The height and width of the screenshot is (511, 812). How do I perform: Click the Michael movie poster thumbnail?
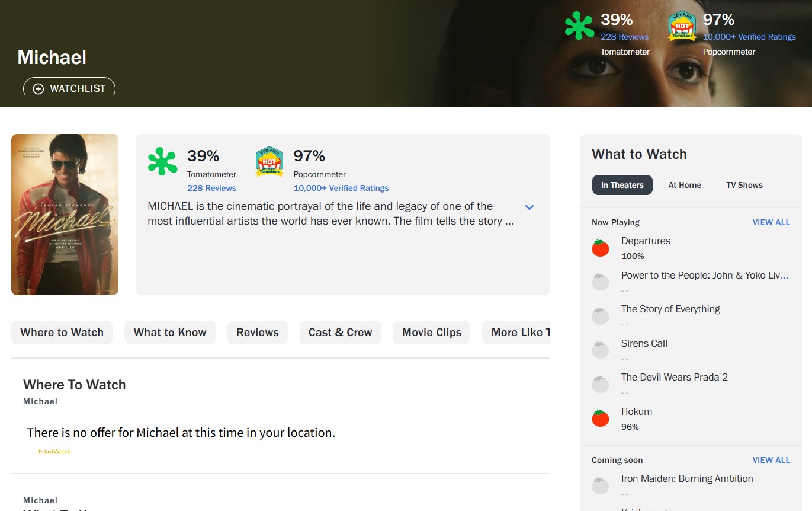[x=65, y=215]
